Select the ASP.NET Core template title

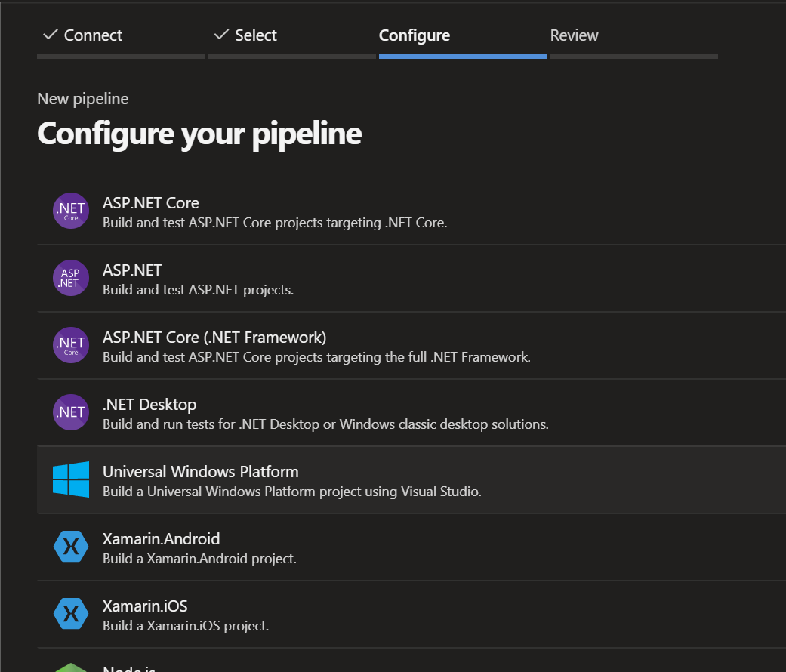[x=151, y=203]
